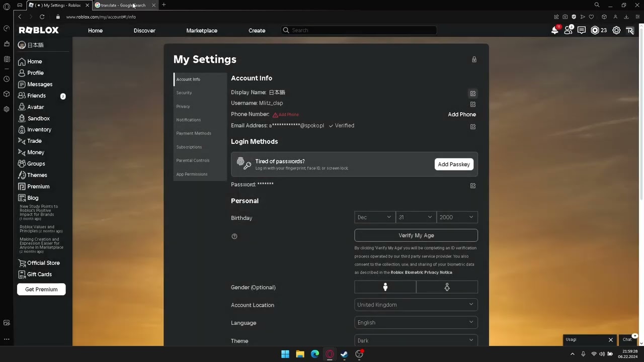The image size is (644, 362).
Task: Select the female gender option
Action: (447, 287)
